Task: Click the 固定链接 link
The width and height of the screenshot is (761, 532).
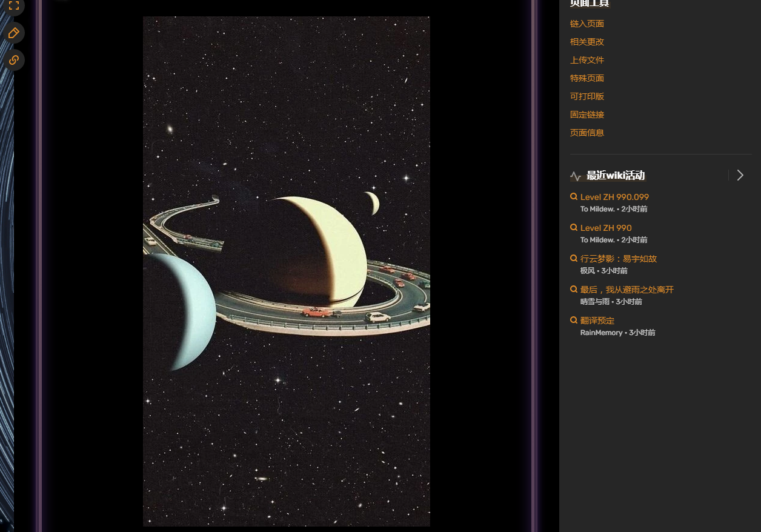Action: point(587,115)
